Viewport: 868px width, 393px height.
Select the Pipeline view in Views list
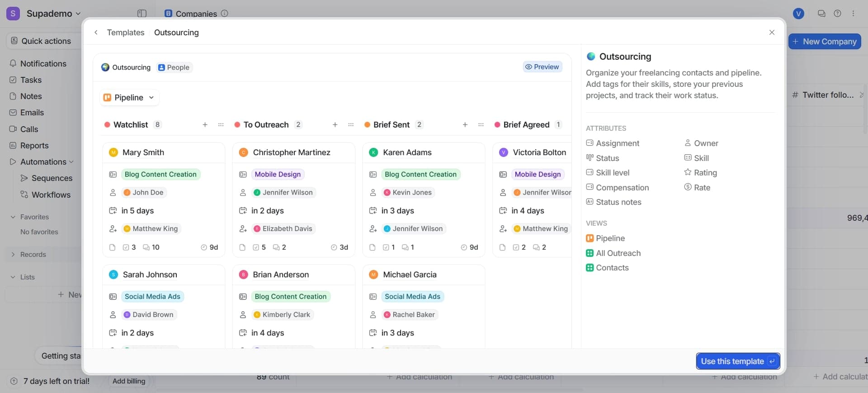pyautogui.click(x=605, y=238)
